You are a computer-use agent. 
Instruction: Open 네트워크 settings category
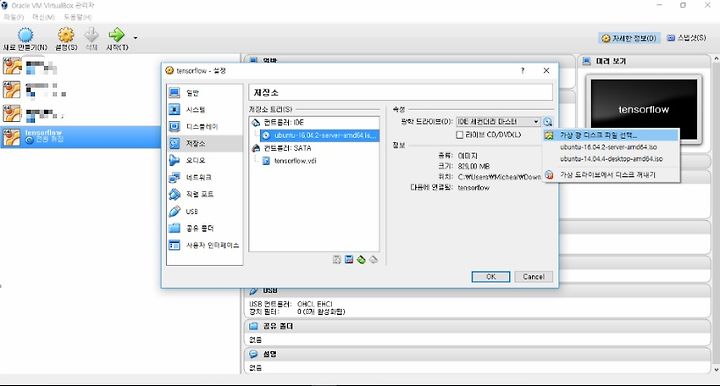204,178
